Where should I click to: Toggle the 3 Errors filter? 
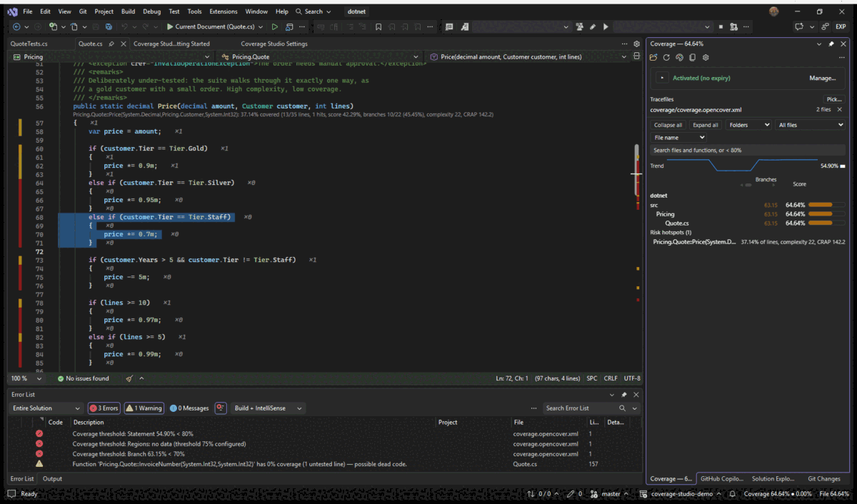tap(104, 408)
